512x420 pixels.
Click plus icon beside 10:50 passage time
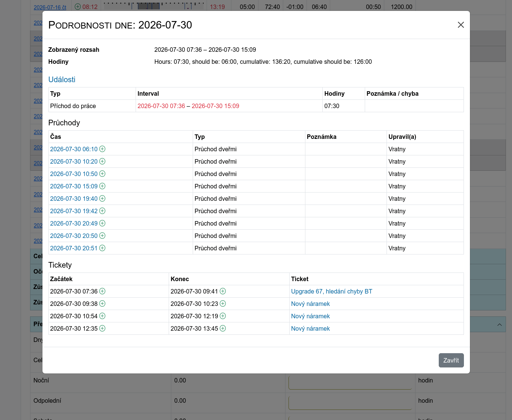(x=102, y=174)
